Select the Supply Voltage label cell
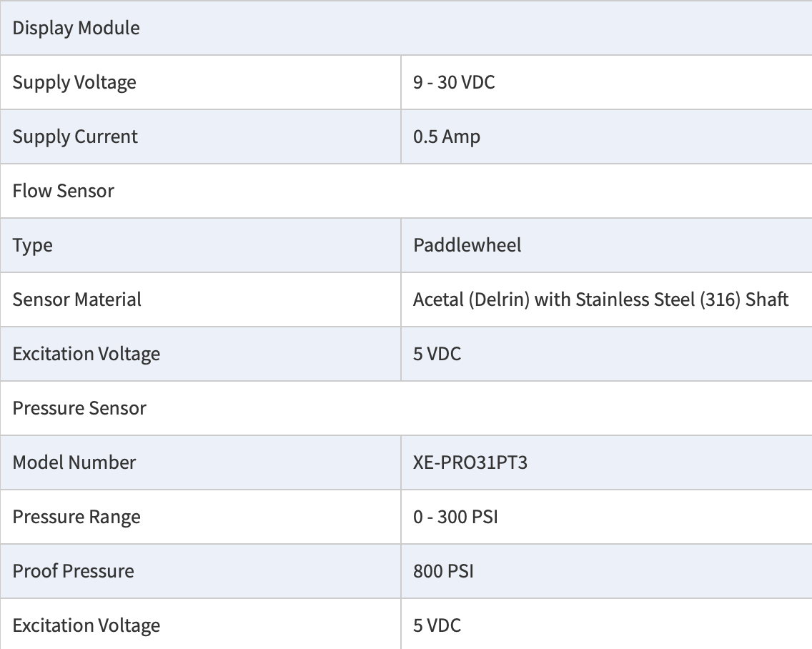Viewport: 812px width, 649px height. tap(74, 83)
